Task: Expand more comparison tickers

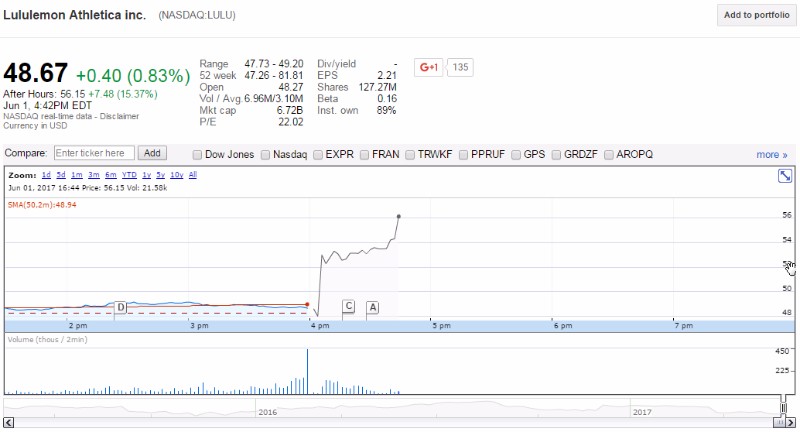Action: coord(771,155)
